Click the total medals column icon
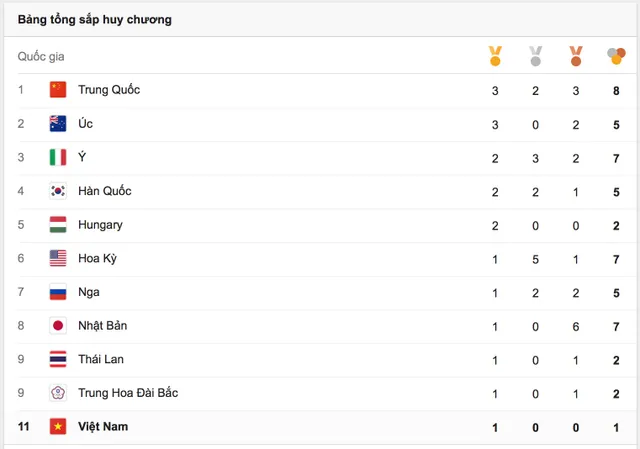 pos(616,56)
